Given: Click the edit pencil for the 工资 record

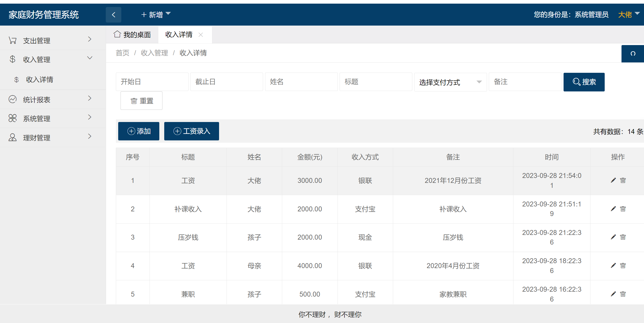Looking at the screenshot, I should pos(613,180).
